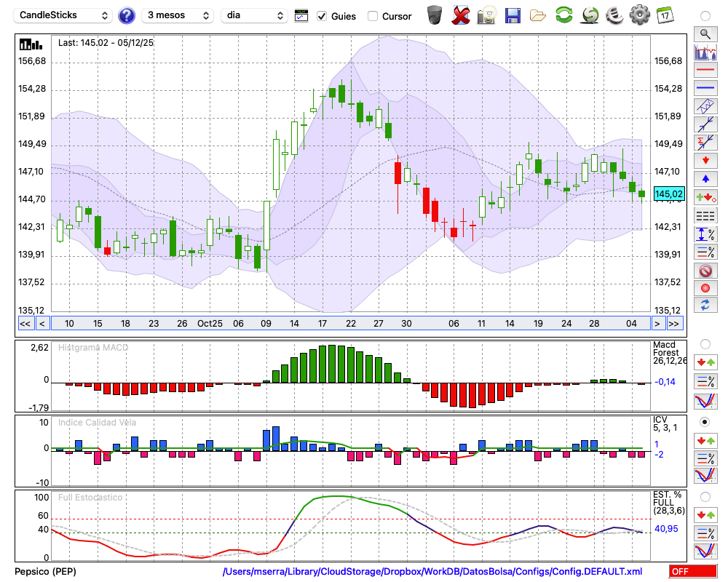
Task: Uncheck the Guies checkbox
Action: click(322, 16)
